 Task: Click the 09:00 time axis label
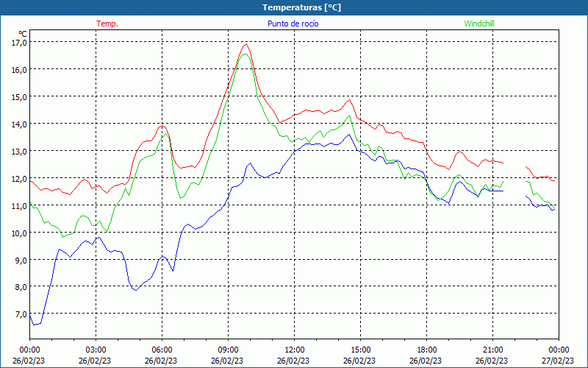coord(228,350)
